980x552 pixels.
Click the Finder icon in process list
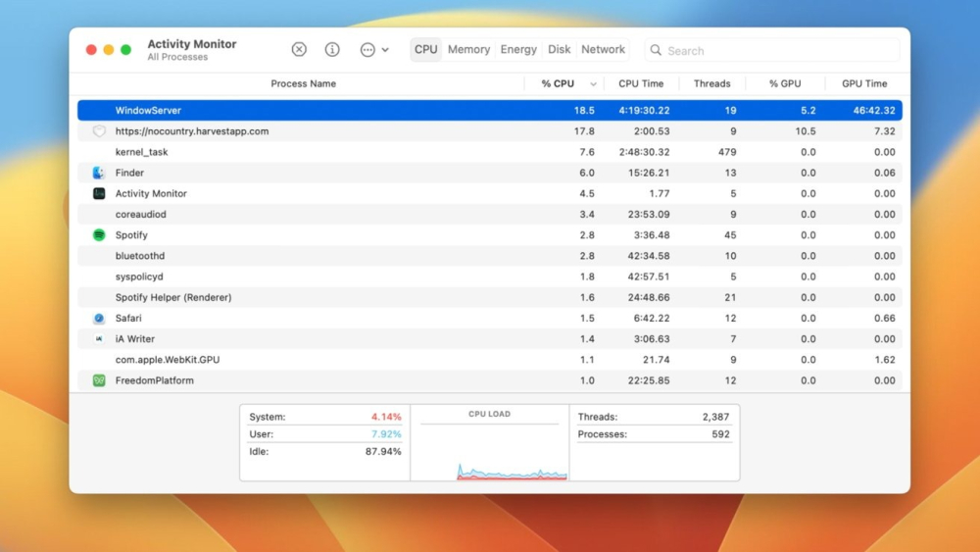(x=99, y=173)
